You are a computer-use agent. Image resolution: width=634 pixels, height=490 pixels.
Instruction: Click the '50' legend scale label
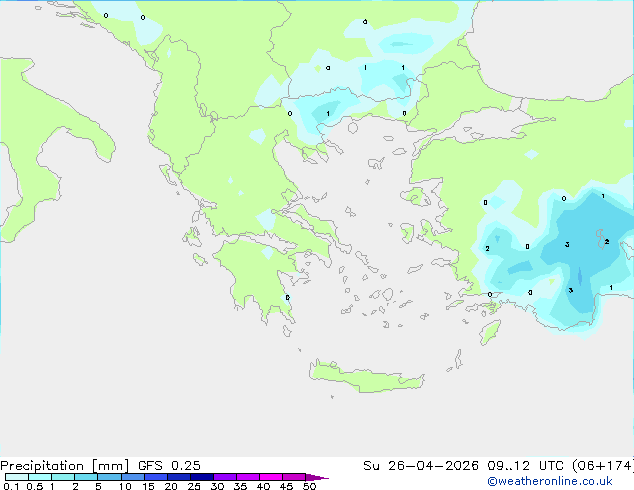(x=309, y=486)
